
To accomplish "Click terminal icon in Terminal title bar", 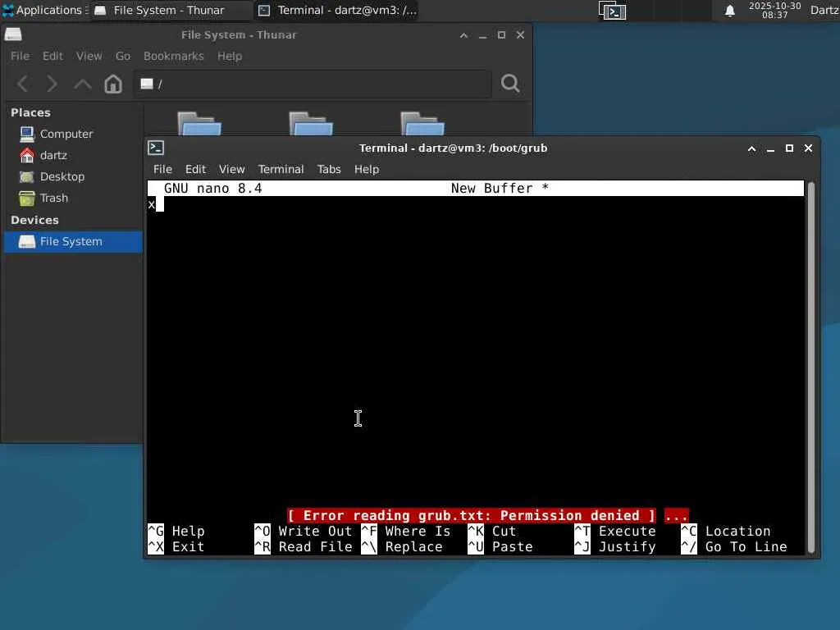I will click(x=156, y=148).
